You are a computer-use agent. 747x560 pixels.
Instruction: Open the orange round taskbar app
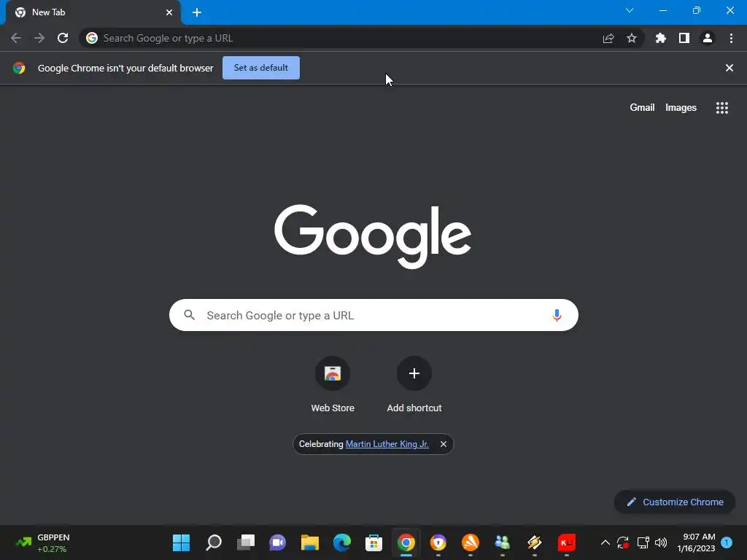[x=471, y=542]
